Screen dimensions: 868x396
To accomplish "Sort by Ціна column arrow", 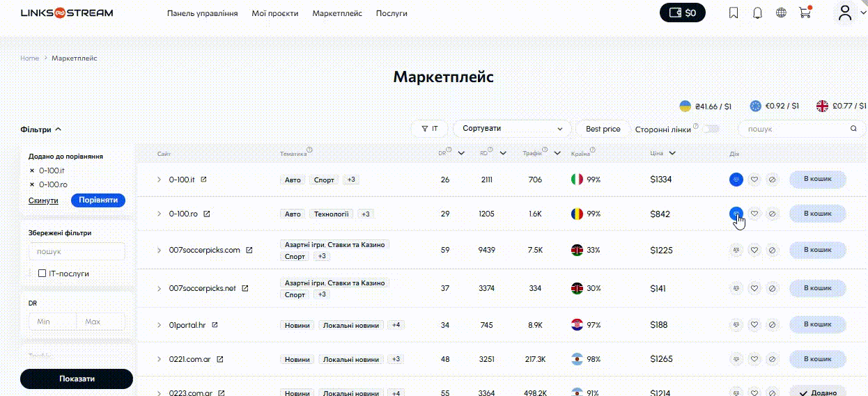I will pyautogui.click(x=672, y=153).
